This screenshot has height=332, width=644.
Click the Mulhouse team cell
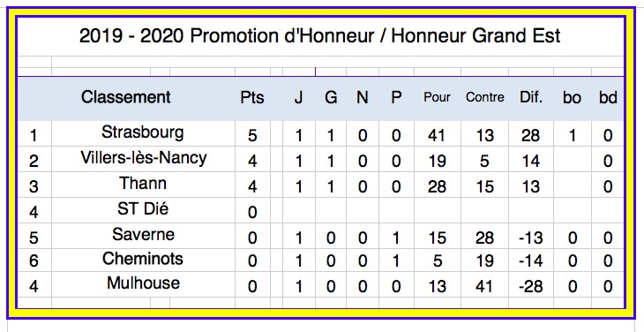click(143, 283)
